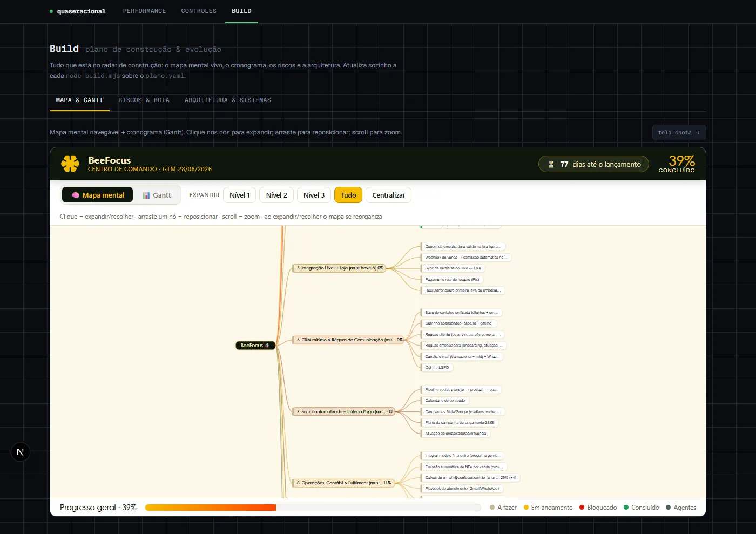Select node Réguas embaixadora (onboarding, ativação)
756x534 pixels.
[x=463, y=346]
